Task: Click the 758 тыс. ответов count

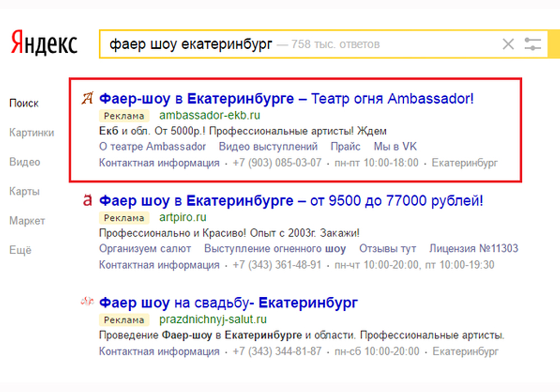Action: point(335,44)
